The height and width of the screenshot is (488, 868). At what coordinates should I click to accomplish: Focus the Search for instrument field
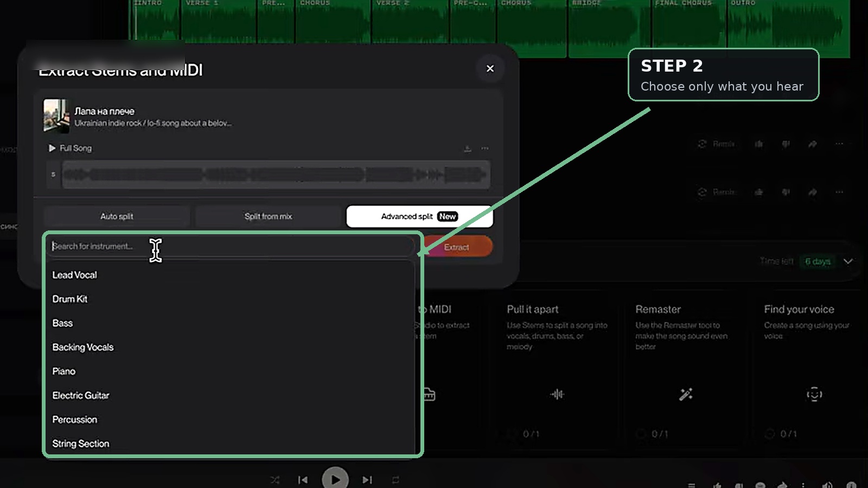pos(230,246)
